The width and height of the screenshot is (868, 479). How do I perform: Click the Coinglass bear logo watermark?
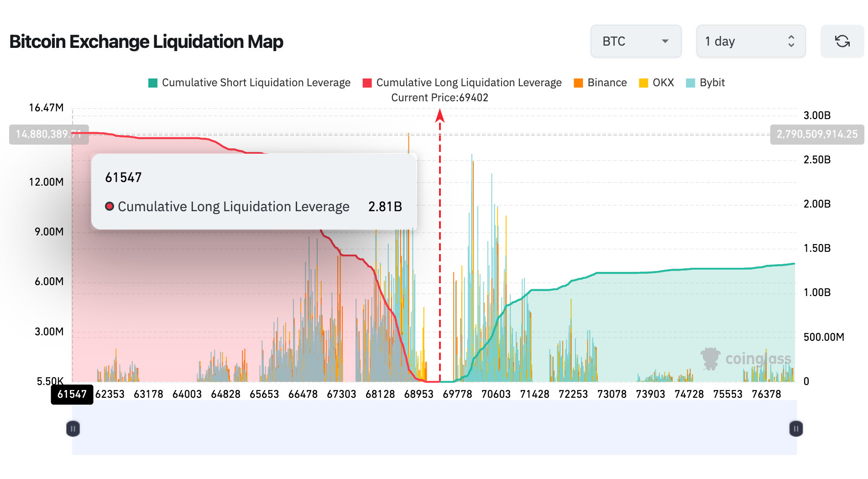pyautogui.click(x=710, y=359)
